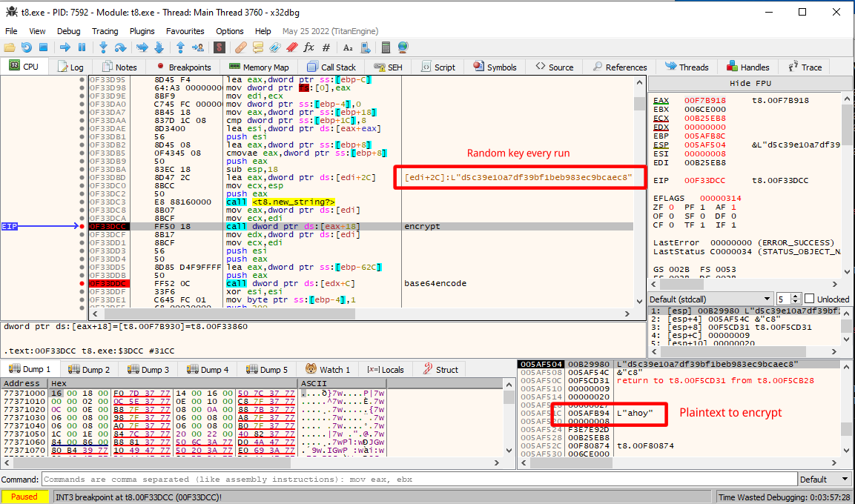855x504 pixels.
Task: Open the Debug menu
Action: [x=68, y=31]
